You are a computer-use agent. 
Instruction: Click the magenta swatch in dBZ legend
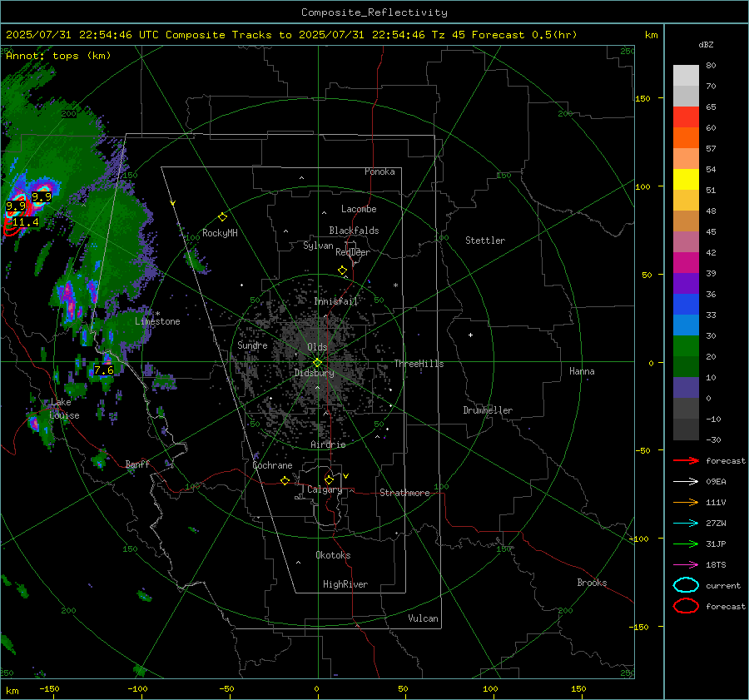pyautogui.click(x=686, y=263)
